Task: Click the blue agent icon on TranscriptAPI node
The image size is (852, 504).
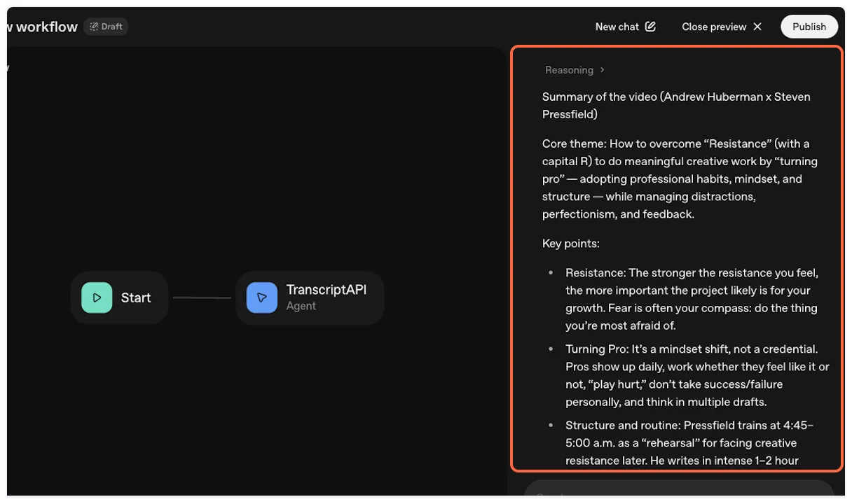Action: coord(261,297)
